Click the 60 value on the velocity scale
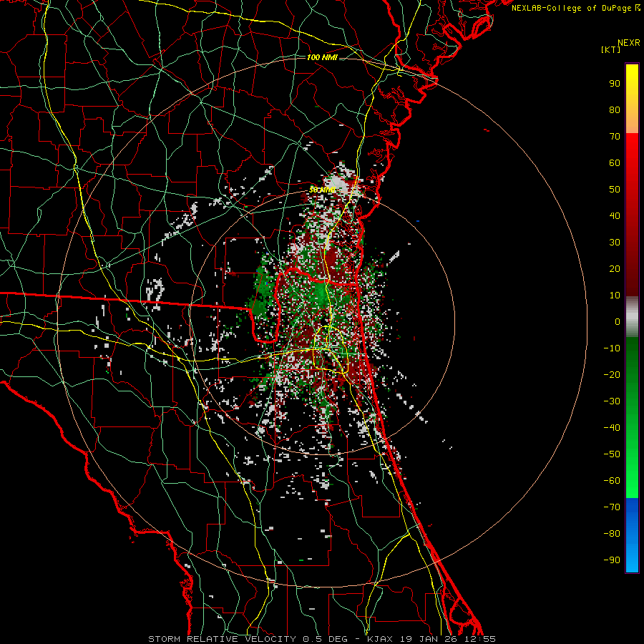This screenshot has height=644, width=644. pos(615,163)
